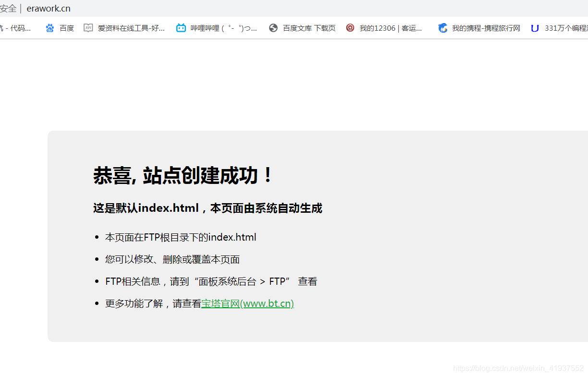Click the FTP根目录 index.html bullet text
Viewport: 588px width, 377px height.
point(181,237)
